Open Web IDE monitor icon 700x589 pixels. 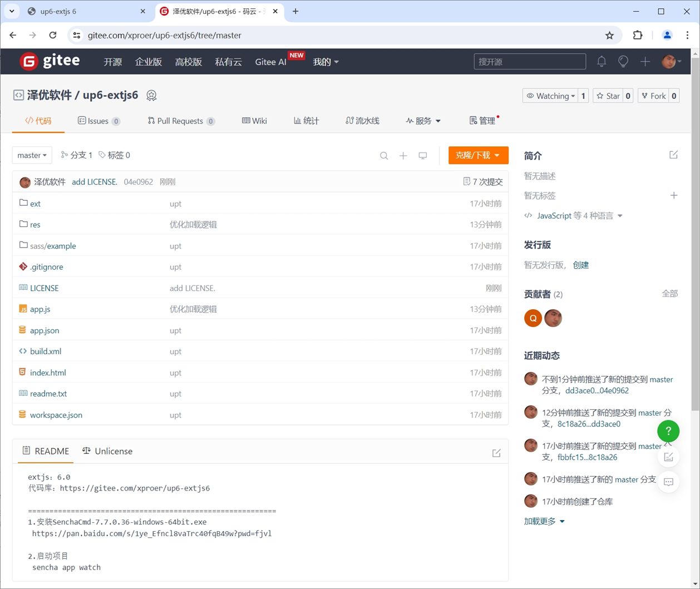(423, 156)
